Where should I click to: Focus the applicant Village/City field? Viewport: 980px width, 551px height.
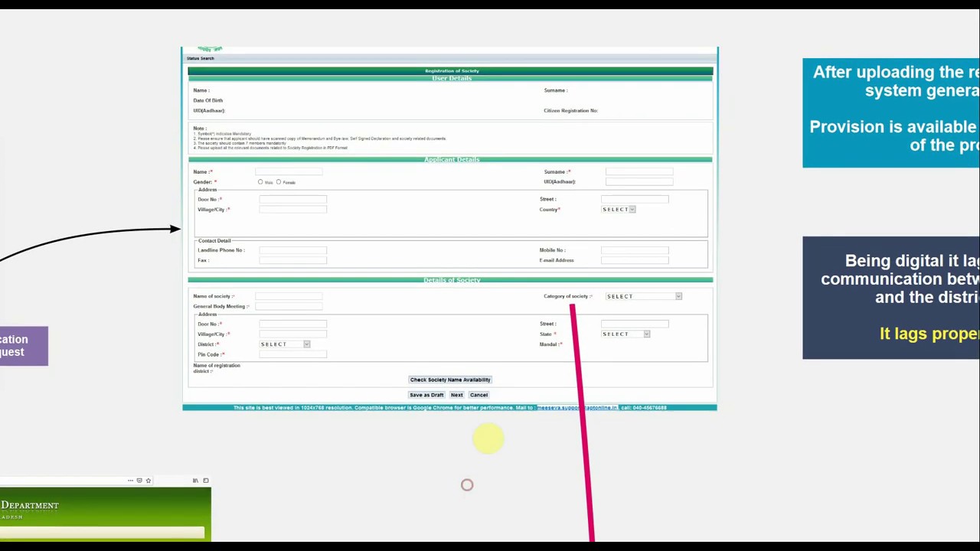click(x=293, y=210)
